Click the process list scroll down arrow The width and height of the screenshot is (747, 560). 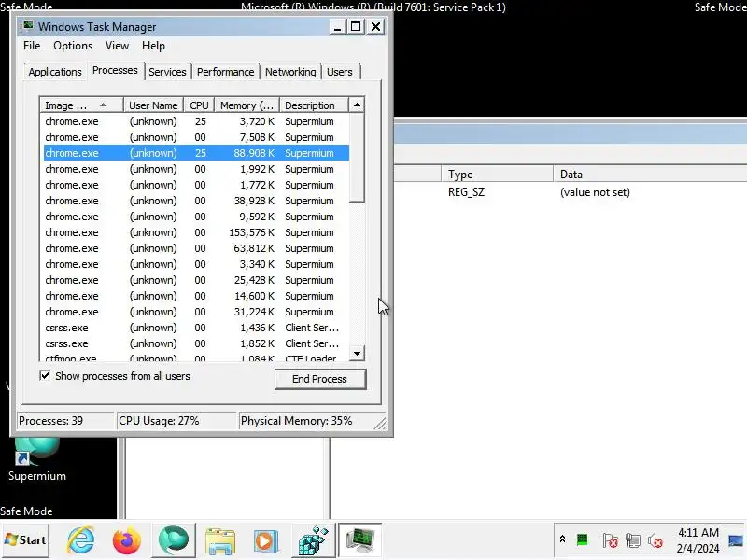357,354
